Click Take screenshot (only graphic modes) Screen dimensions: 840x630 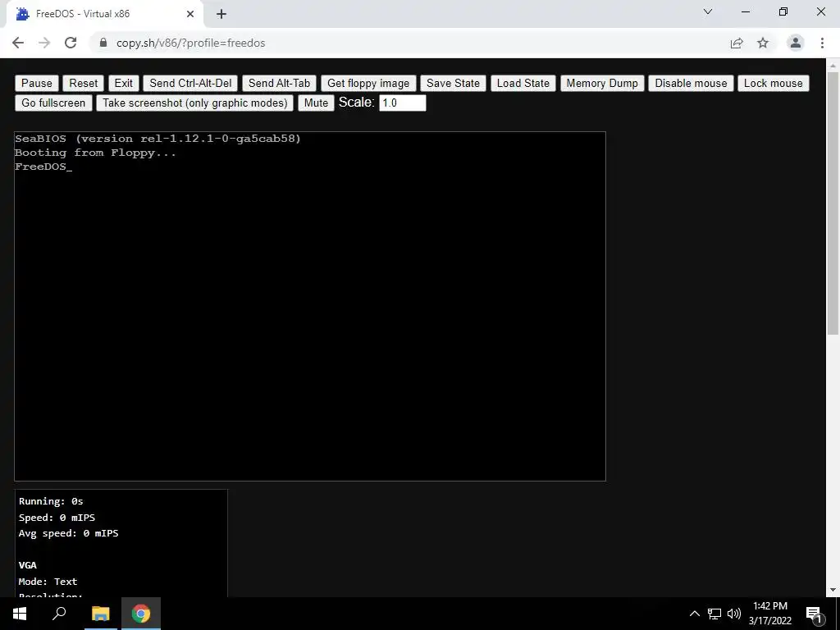click(195, 103)
